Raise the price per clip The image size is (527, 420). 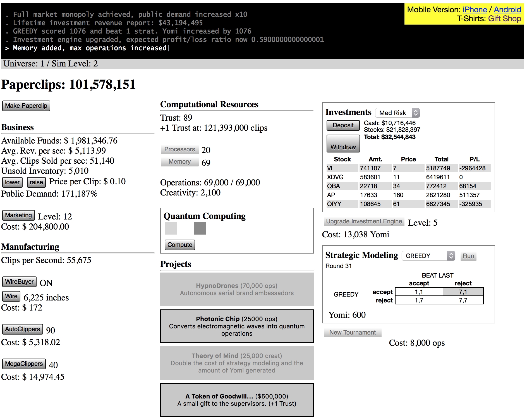pyautogui.click(x=36, y=182)
